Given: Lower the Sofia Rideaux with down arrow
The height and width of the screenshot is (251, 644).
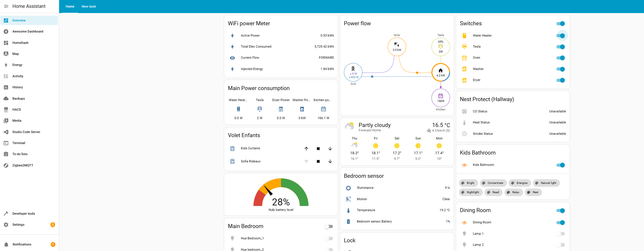Looking at the screenshot, I should tap(330, 162).
